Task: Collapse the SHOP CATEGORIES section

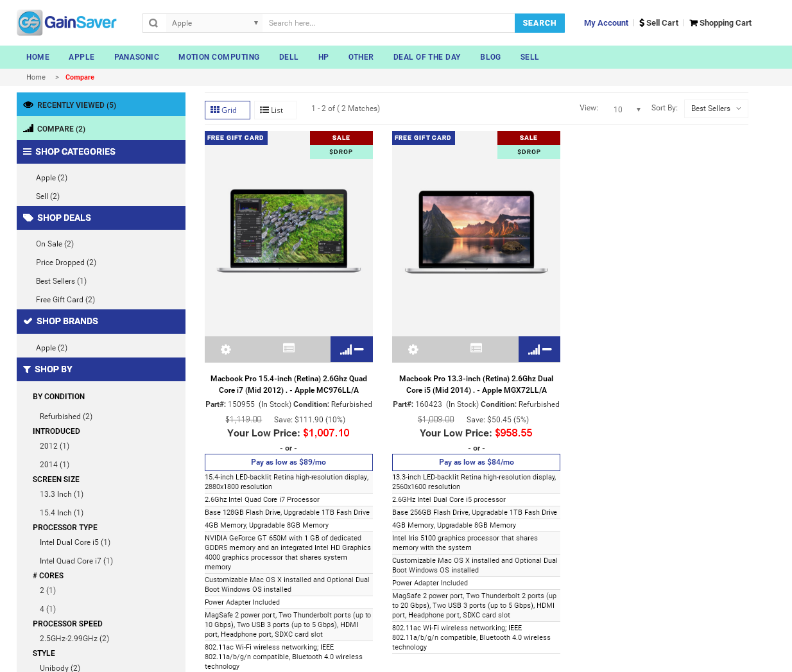Action: (101, 152)
